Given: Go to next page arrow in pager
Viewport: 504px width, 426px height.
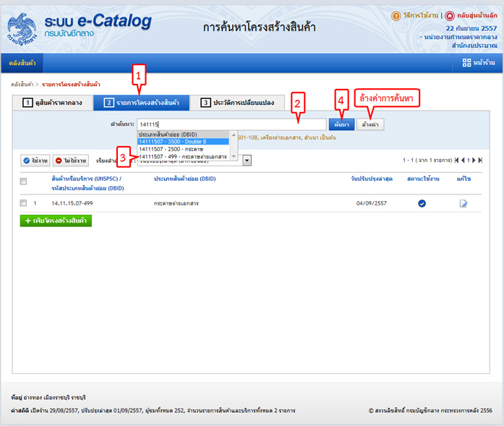Looking at the screenshot, I should pos(474,160).
